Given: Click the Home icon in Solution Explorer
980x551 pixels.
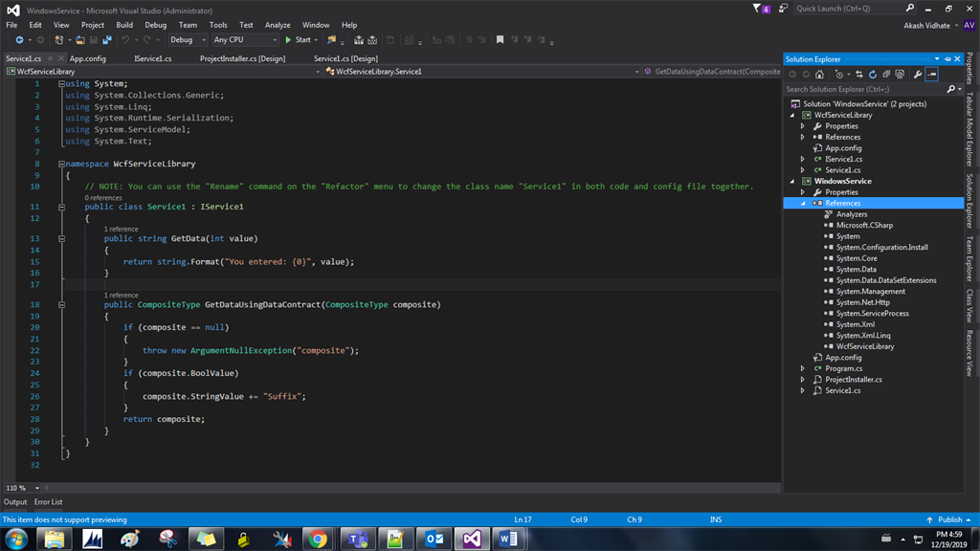Looking at the screenshot, I should (820, 74).
